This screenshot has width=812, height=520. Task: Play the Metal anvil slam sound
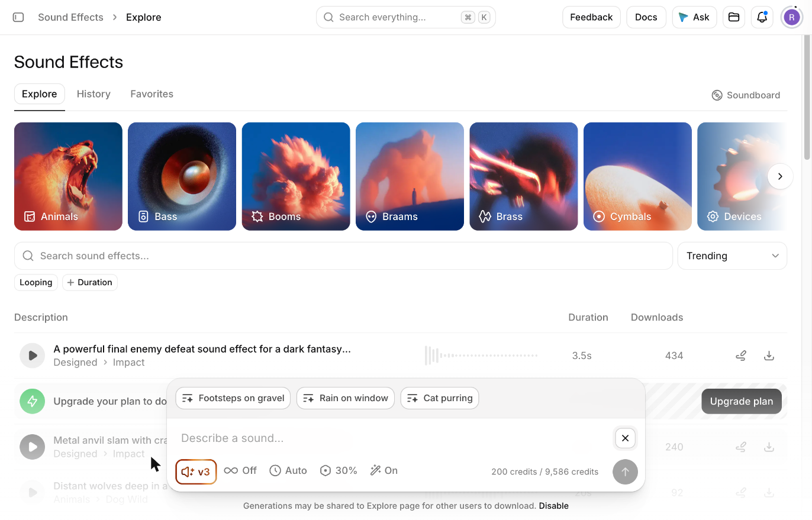(x=33, y=447)
